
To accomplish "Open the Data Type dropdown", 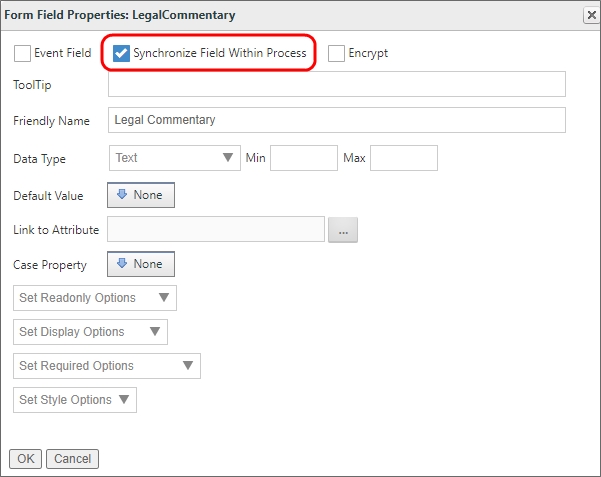I will pyautogui.click(x=174, y=158).
